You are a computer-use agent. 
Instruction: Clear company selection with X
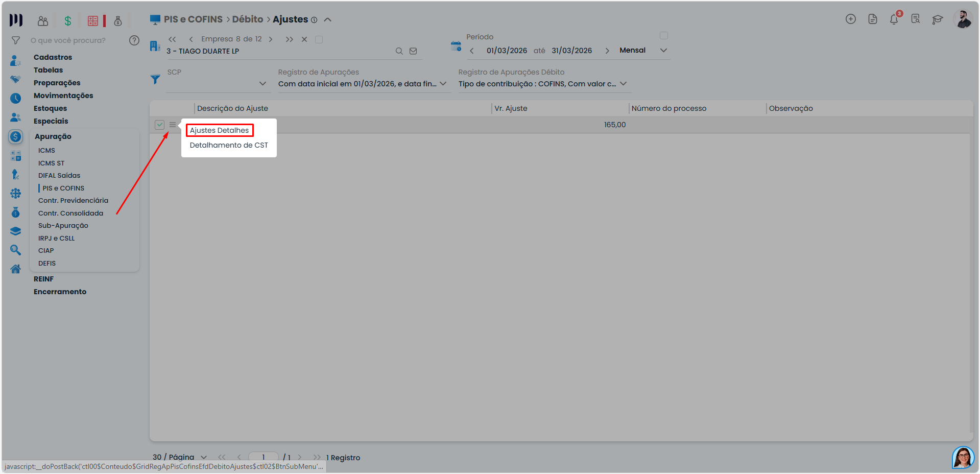click(x=304, y=39)
